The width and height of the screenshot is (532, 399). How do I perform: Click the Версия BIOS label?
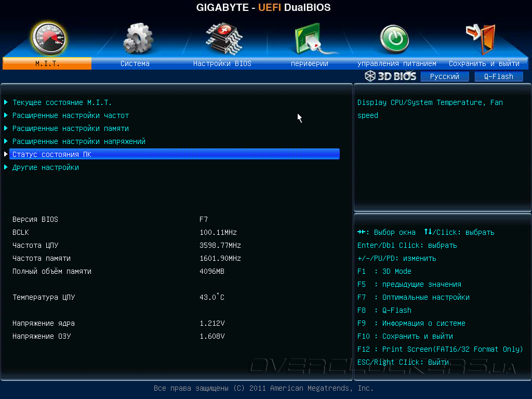click(x=35, y=219)
